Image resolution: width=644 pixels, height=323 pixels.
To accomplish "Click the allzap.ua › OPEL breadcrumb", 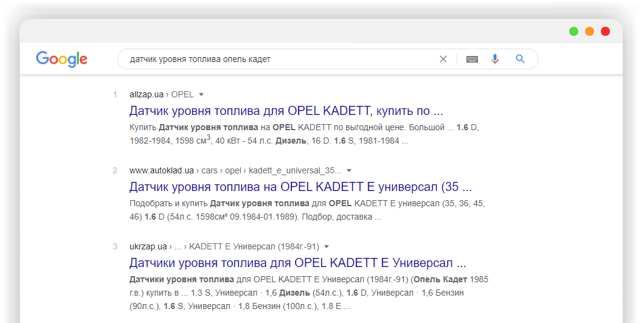I will 161,94.
